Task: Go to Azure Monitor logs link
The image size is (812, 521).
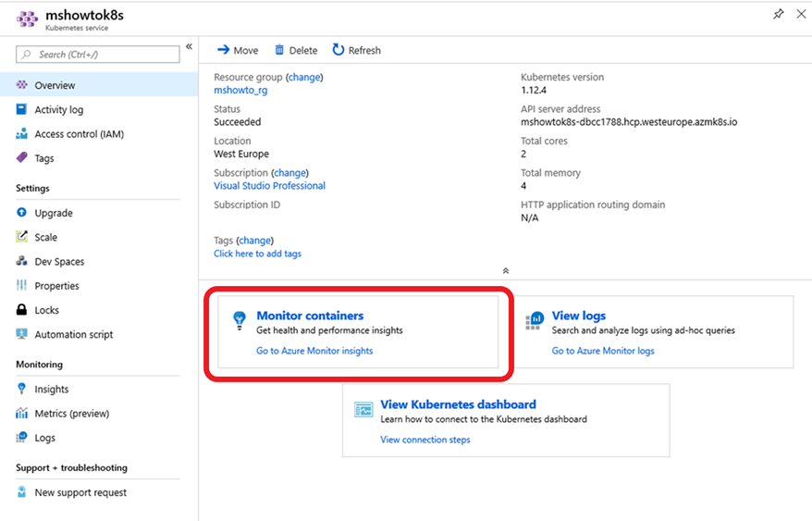Action: 603,351
